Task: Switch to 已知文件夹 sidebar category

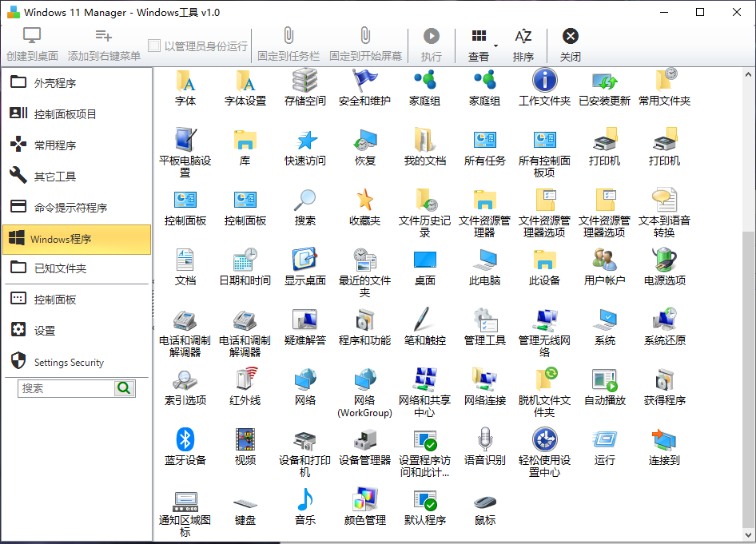Action: (x=78, y=268)
